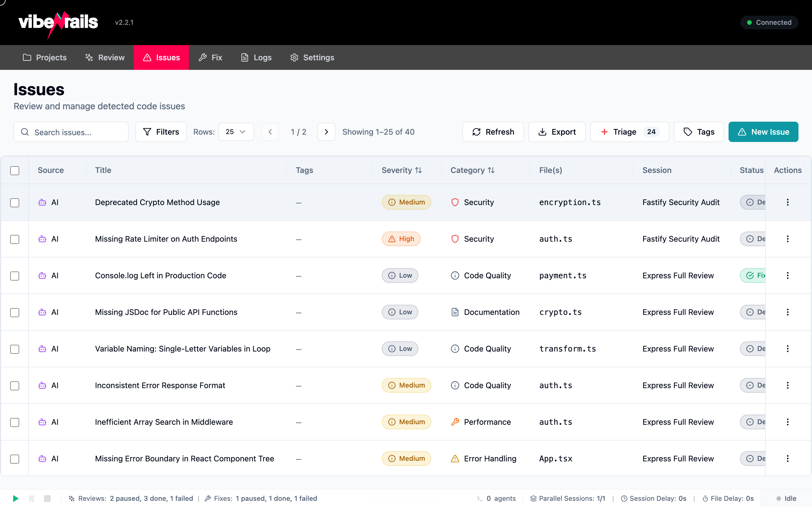The width and height of the screenshot is (812, 507).
Task: Export the issues list
Action: click(x=557, y=132)
